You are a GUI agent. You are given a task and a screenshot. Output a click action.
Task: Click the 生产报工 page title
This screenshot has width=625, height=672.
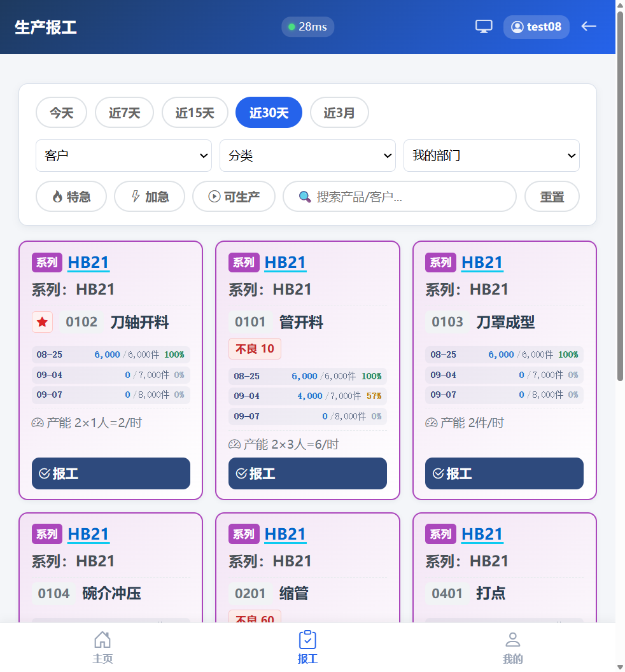(45, 27)
